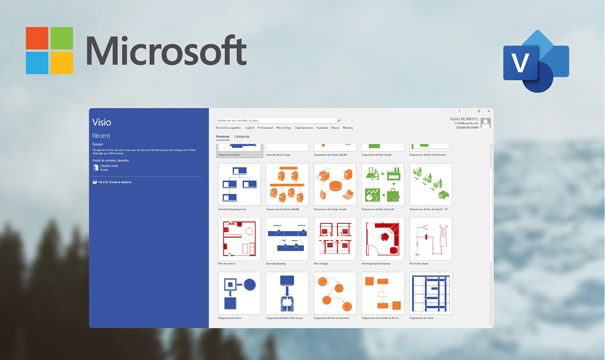
Task: Open the data flow diagram with orange circles
Action: point(335,293)
